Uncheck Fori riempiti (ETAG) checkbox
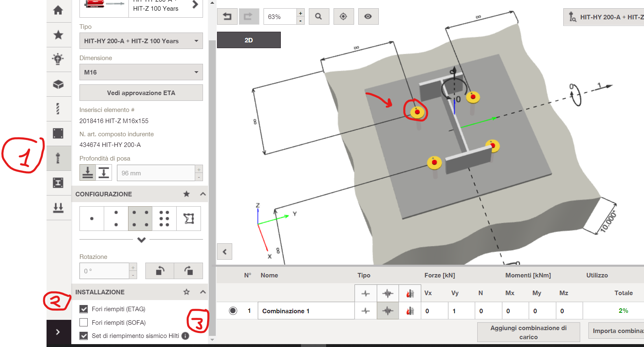The width and height of the screenshot is (644, 347). point(84,309)
